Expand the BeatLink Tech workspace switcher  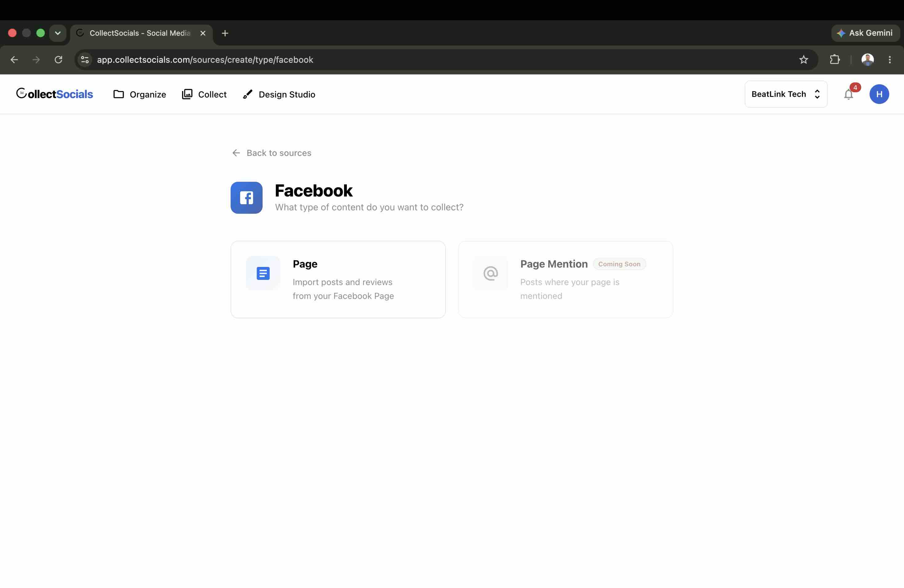(786, 94)
